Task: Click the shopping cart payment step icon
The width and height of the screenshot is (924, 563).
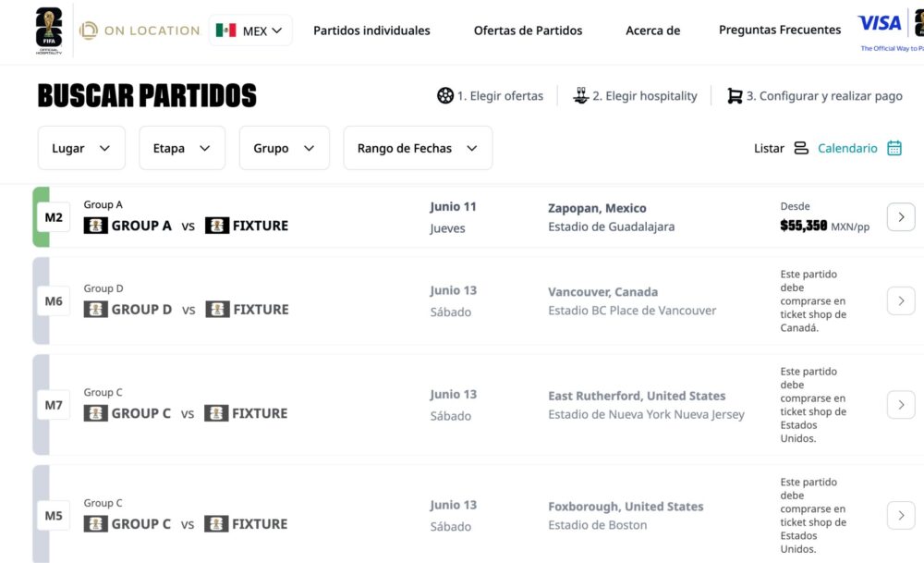Action: pyautogui.click(x=735, y=95)
